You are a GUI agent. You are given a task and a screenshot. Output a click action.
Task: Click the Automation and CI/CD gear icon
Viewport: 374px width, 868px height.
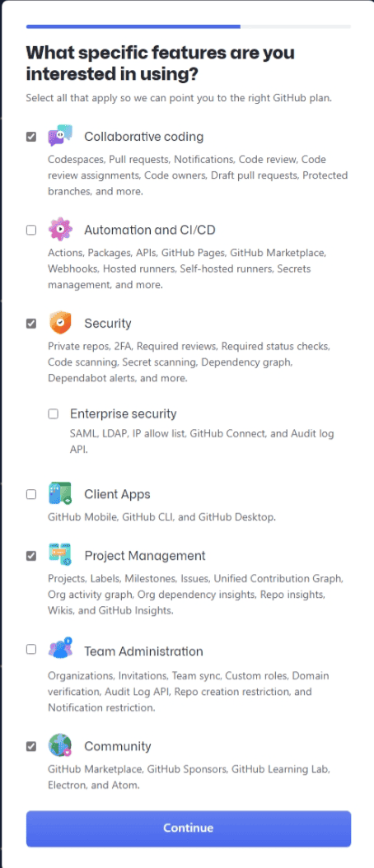point(60,229)
